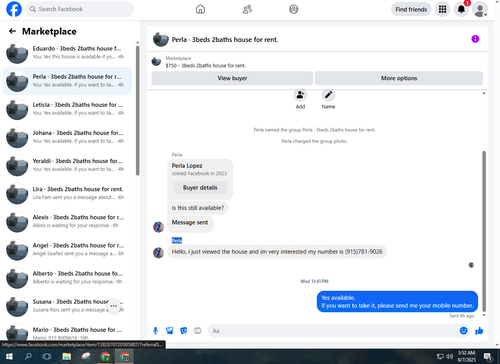Open the Friends icon in top bar
Screen dimensions: 500x364
coord(247,9)
